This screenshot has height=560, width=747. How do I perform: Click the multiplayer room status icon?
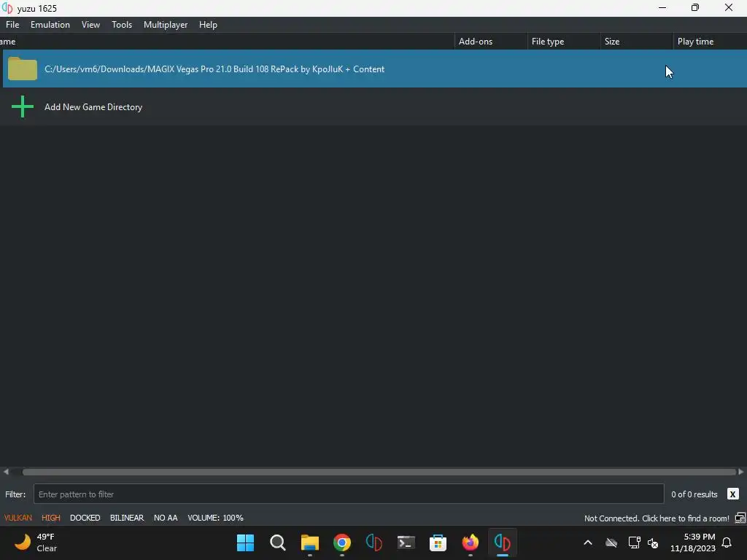click(740, 518)
